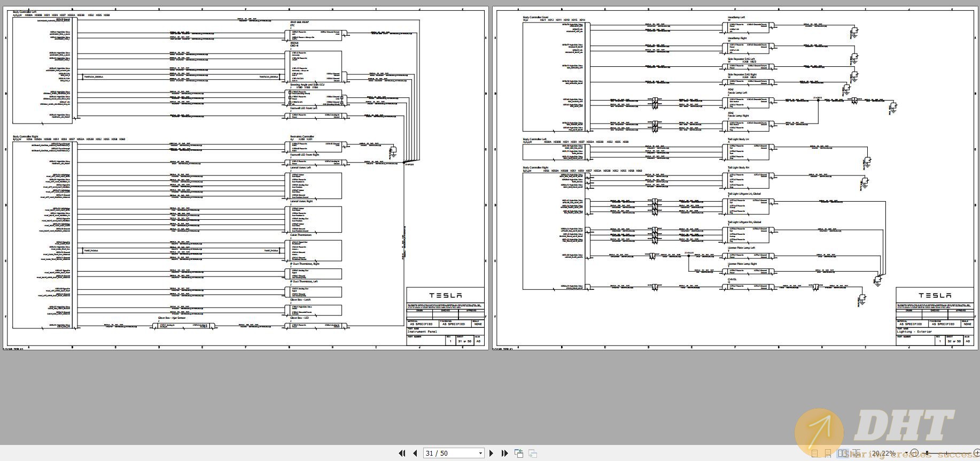The height and width of the screenshot is (461, 980).
Task: Click 'Glove Box - Ajar Sensor' label
Action: point(172,318)
